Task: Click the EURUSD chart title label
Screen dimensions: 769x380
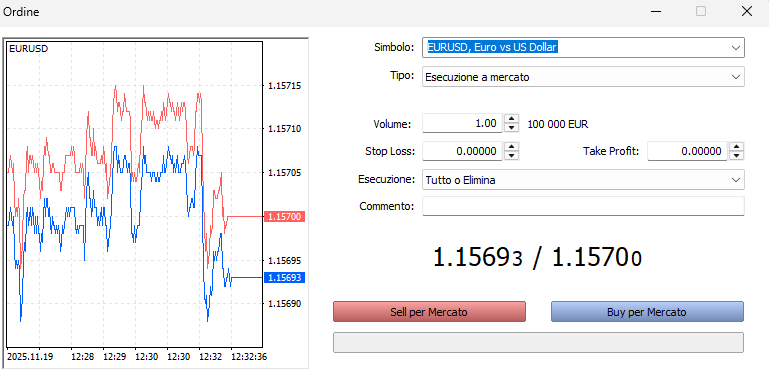Action: coord(28,49)
